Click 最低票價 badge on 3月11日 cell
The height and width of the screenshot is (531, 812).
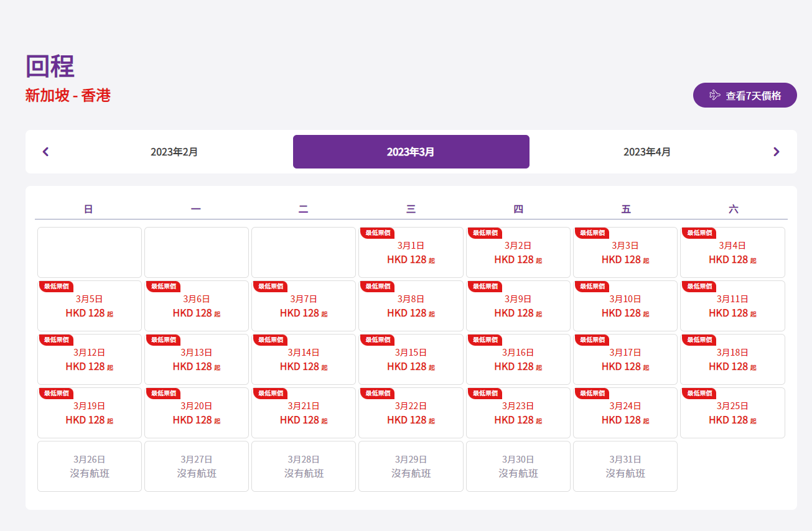point(699,287)
